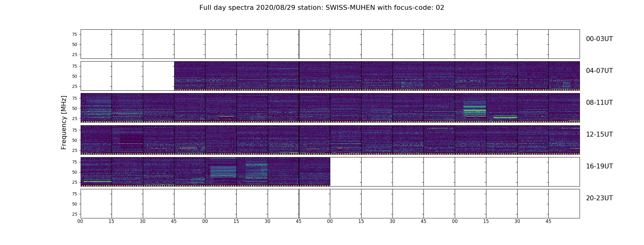
Task: Click the "00-03UT" row label
Action: click(599, 39)
